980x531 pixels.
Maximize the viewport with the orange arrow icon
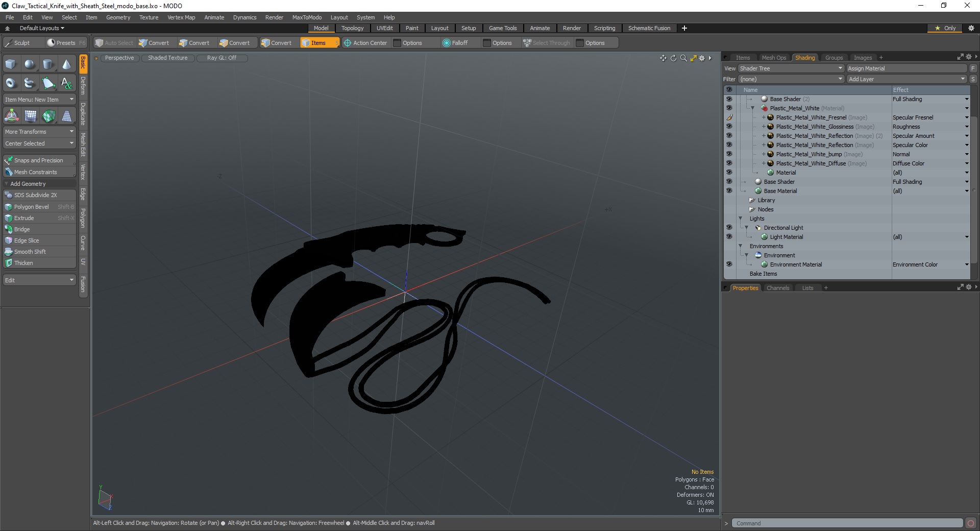pyautogui.click(x=693, y=58)
